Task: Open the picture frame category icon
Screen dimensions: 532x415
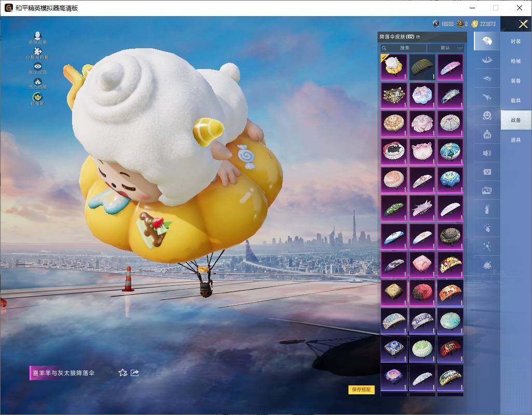Action: click(x=487, y=190)
